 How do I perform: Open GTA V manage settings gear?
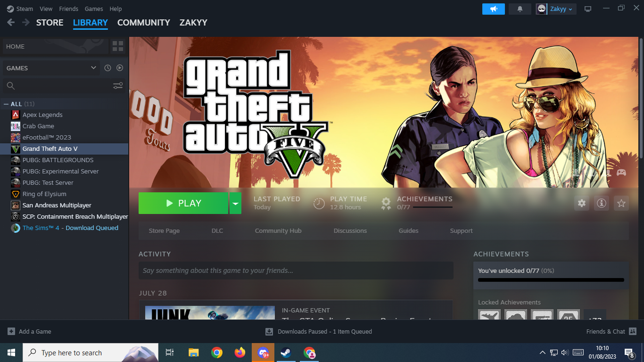582,203
